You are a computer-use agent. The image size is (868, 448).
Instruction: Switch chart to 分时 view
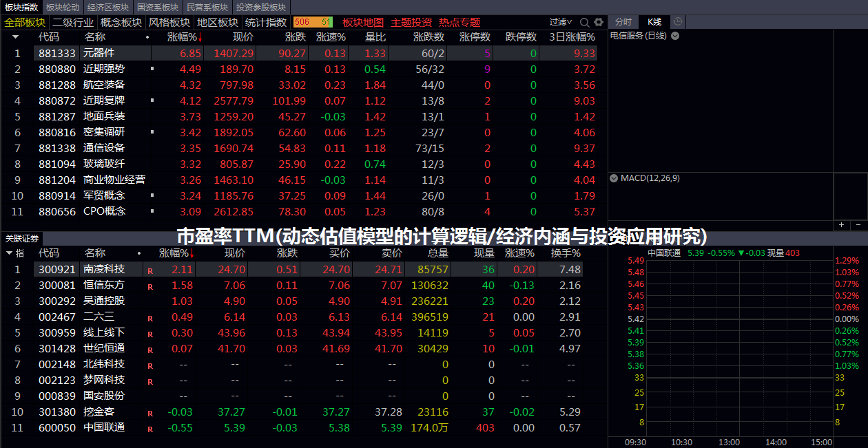[x=623, y=22]
